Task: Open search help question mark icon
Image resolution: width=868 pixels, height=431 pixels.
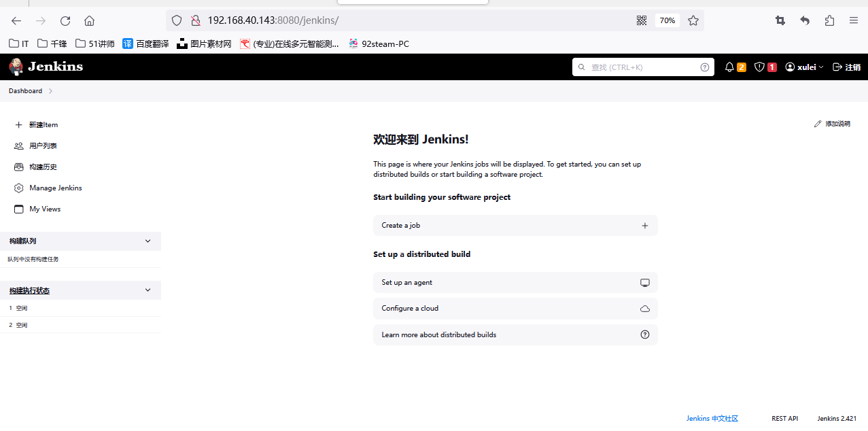Action: click(705, 67)
